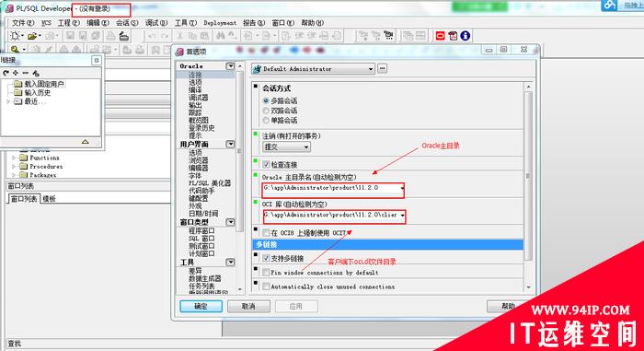
Task: Toggle 在 OCI8 上强制使用 OCI7 checkbox
Action: 266,233
